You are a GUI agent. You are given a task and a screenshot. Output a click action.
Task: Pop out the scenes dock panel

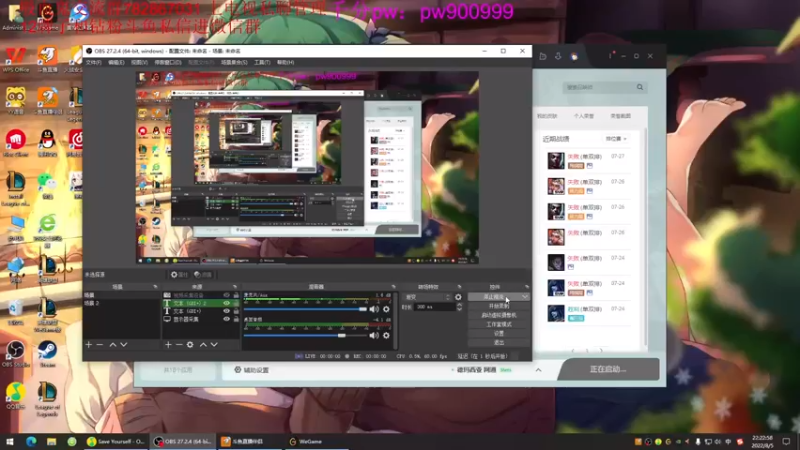pyautogui.click(x=155, y=287)
